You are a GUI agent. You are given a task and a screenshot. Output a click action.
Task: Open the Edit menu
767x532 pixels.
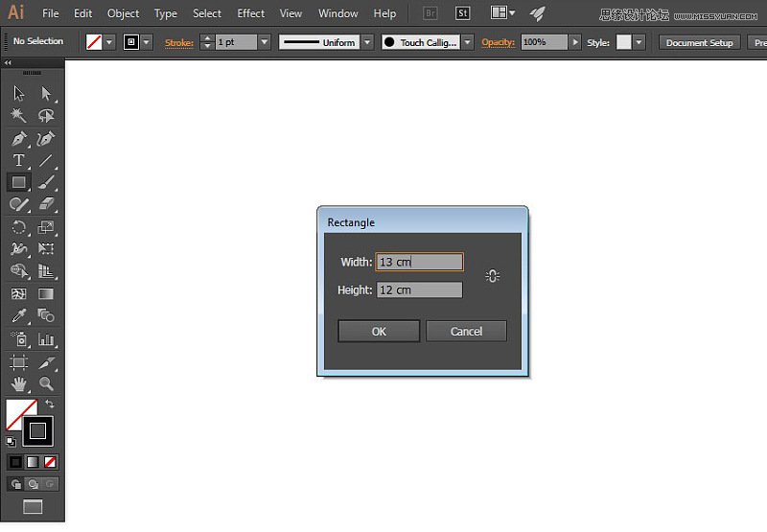(82, 13)
